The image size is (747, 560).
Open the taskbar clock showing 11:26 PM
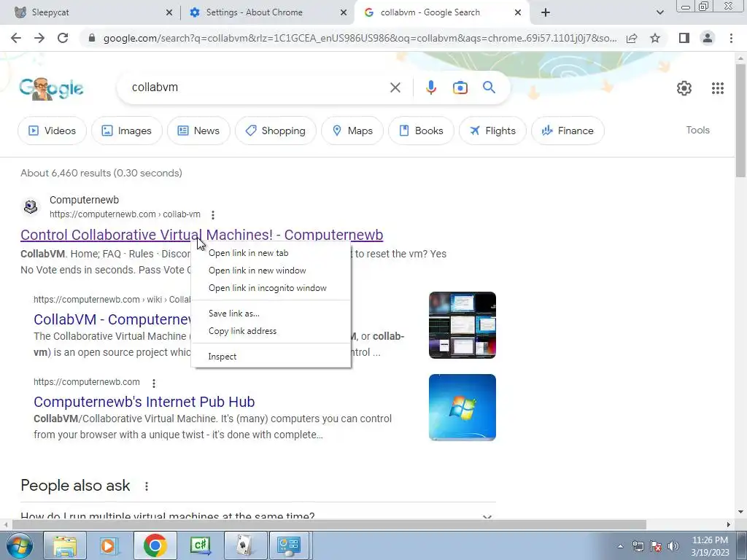(710, 546)
